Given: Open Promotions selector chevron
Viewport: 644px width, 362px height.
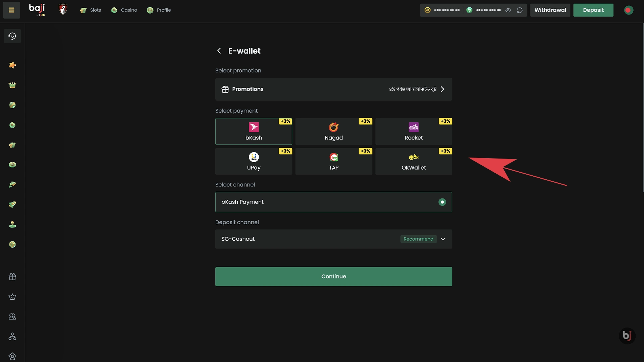Looking at the screenshot, I should pos(442,89).
